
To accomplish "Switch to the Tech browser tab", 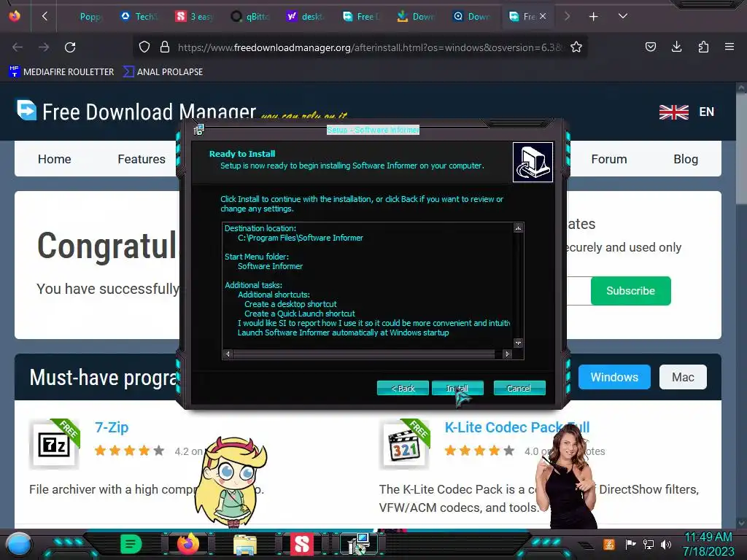I will [139, 17].
